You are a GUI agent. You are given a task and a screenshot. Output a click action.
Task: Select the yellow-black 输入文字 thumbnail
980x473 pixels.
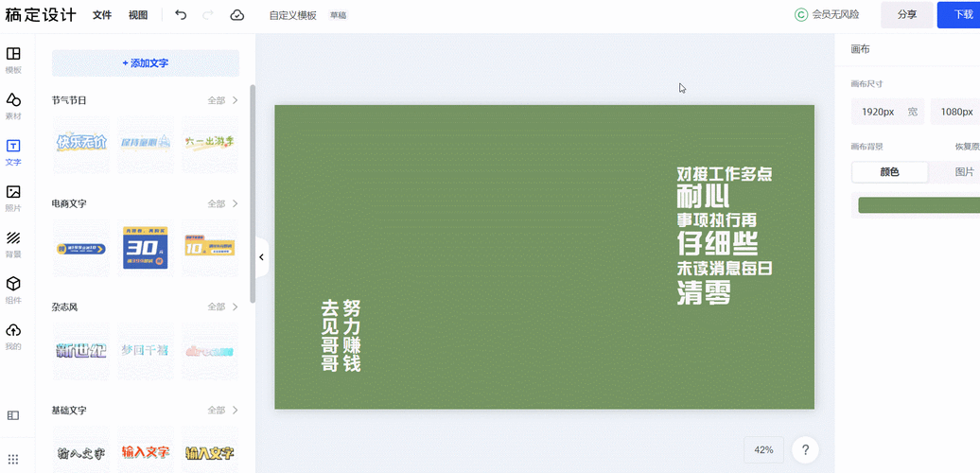click(209, 451)
